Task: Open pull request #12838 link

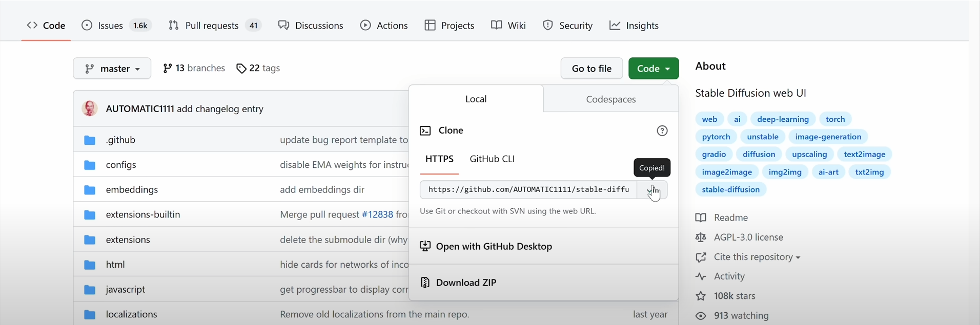Action: pyautogui.click(x=377, y=214)
